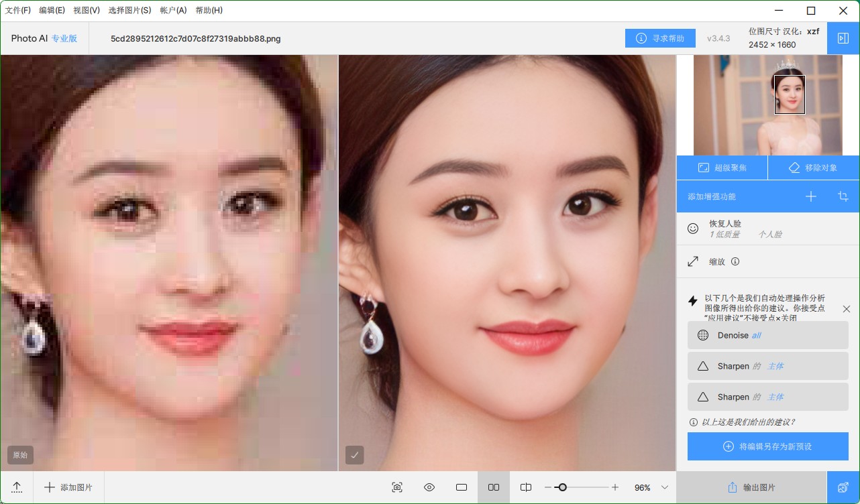Click the Photo AI 专业版 logo
860x504 pixels.
coord(44,38)
